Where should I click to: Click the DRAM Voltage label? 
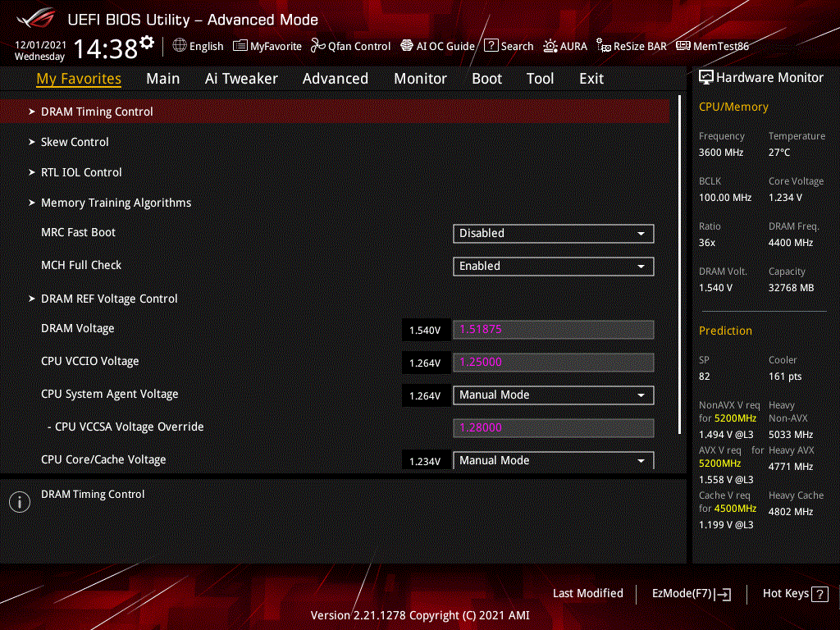(78, 328)
